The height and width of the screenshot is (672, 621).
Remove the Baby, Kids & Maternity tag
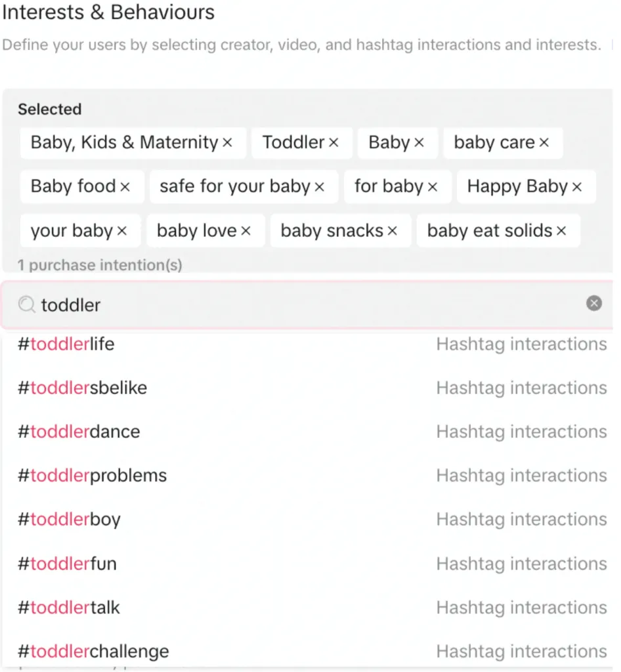click(228, 143)
